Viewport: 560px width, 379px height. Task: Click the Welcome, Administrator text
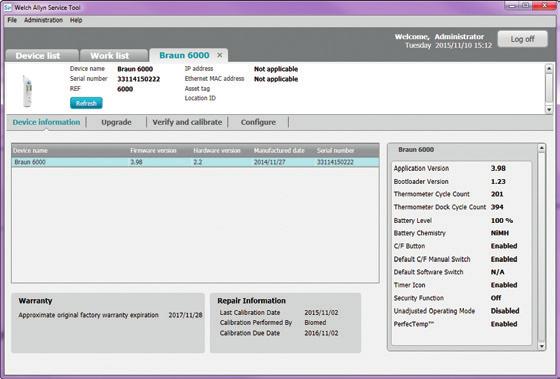tap(439, 36)
